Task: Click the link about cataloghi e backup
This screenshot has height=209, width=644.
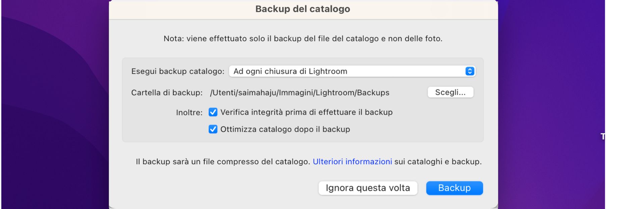Action: [352, 161]
